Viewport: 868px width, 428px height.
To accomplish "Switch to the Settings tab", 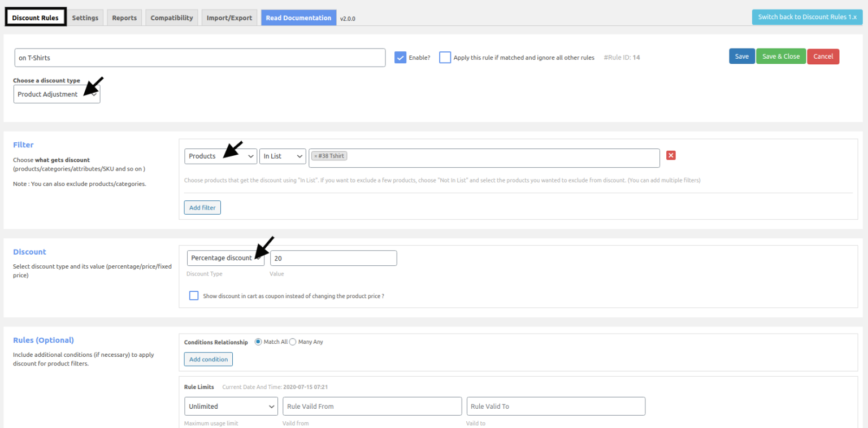I will 85,18.
